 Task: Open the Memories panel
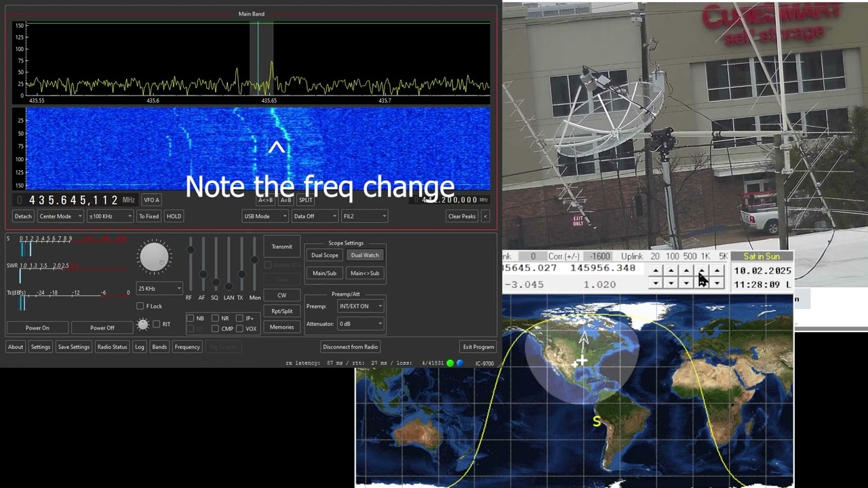282,327
